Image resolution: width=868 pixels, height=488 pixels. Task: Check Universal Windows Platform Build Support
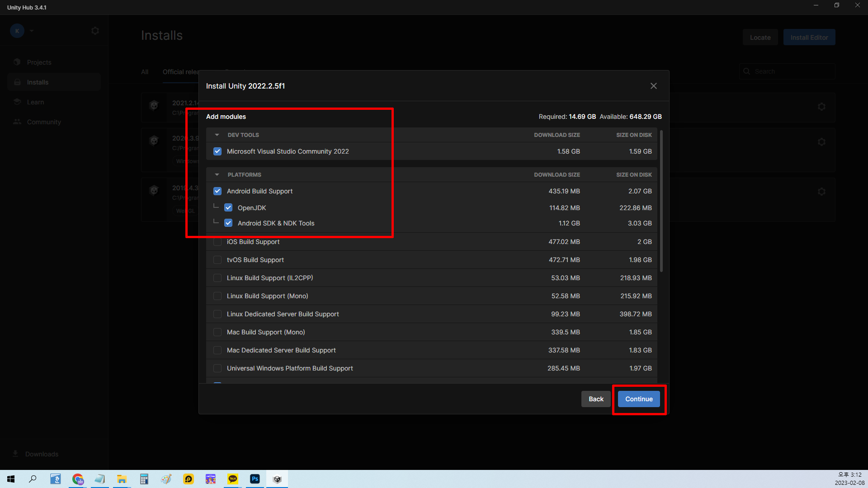click(x=217, y=368)
